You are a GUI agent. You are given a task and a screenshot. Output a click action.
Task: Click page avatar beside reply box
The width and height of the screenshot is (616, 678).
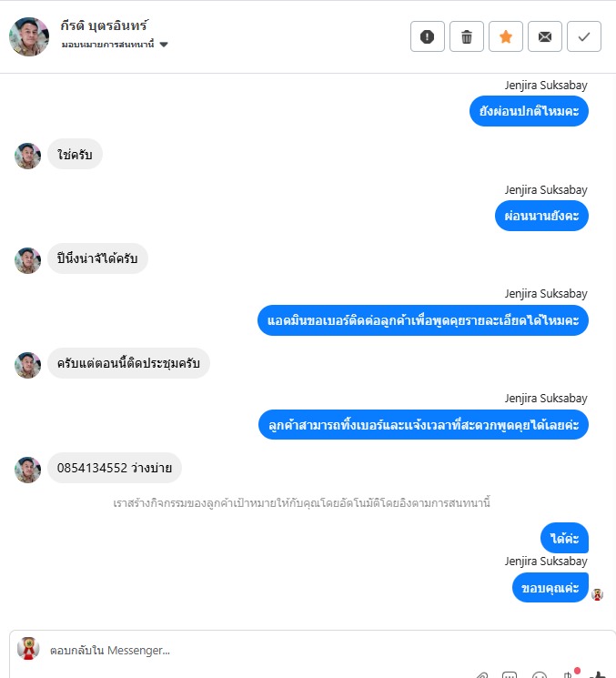pyautogui.click(x=28, y=649)
